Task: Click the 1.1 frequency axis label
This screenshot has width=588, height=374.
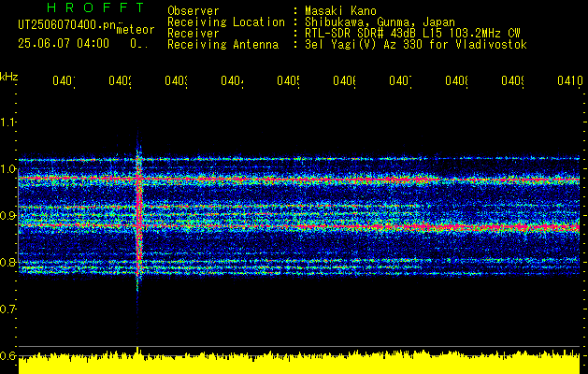Action: coord(7,122)
